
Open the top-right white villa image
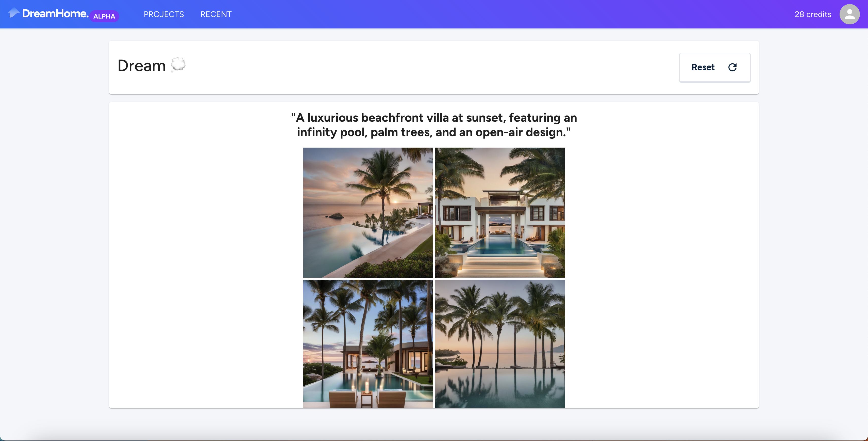tap(500, 212)
